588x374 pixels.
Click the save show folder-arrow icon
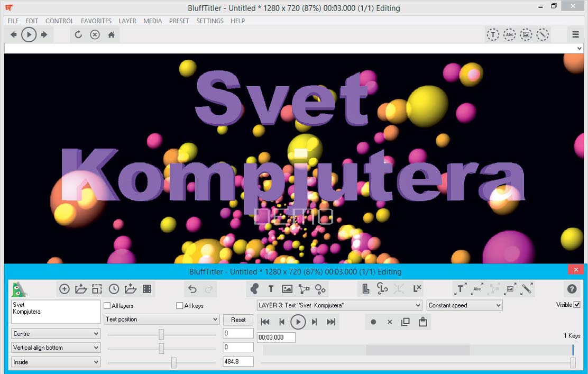pos(131,289)
